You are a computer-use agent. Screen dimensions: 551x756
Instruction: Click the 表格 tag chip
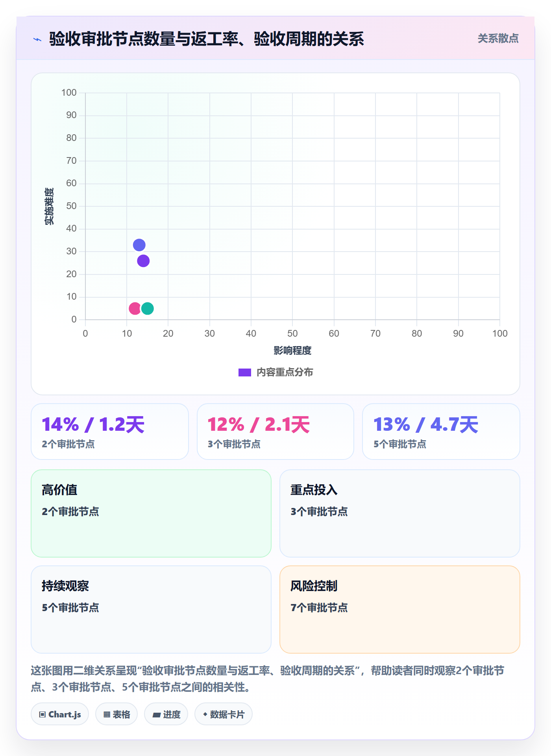116,714
